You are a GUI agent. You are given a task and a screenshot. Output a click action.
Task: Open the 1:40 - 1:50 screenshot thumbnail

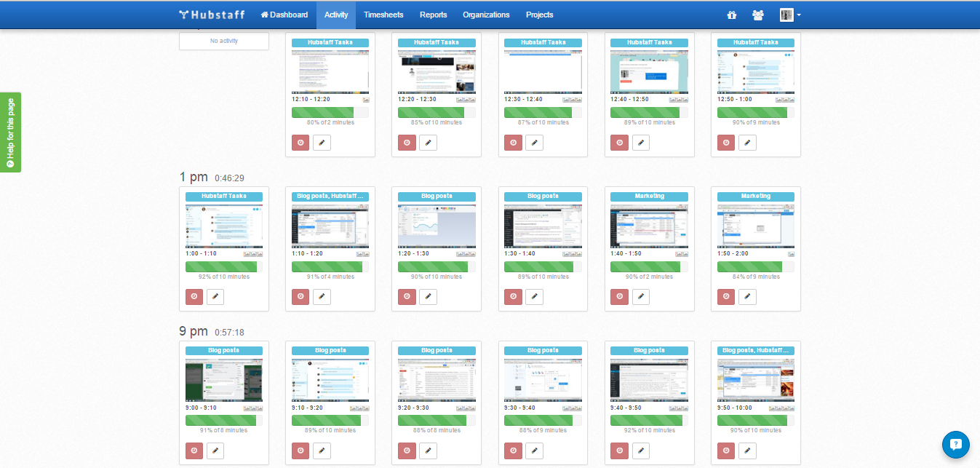(x=649, y=226)
